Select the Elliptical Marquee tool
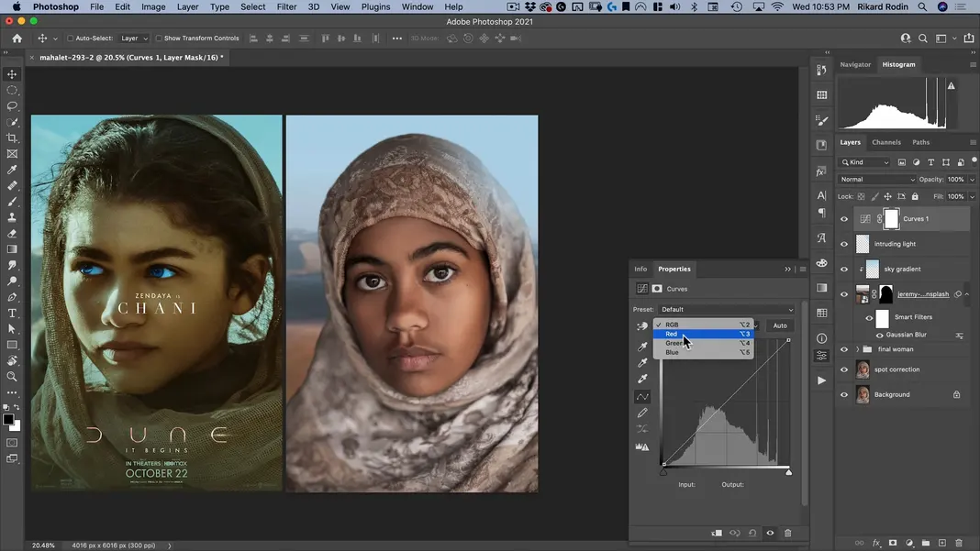The width and height of the screenshot is (980, 551). point(12,90)
